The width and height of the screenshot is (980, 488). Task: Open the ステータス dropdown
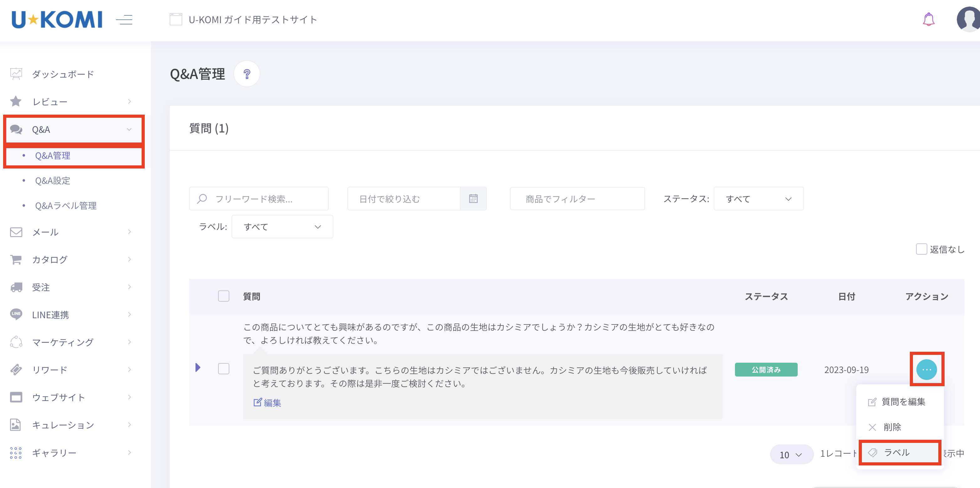(x=758, y=199)
